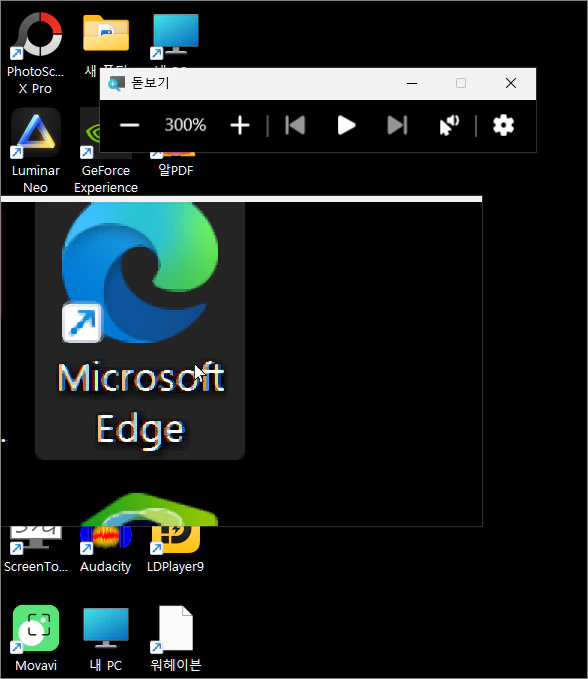Open Magnifier settings gear

pyautogui.click(x=504, y=126)
